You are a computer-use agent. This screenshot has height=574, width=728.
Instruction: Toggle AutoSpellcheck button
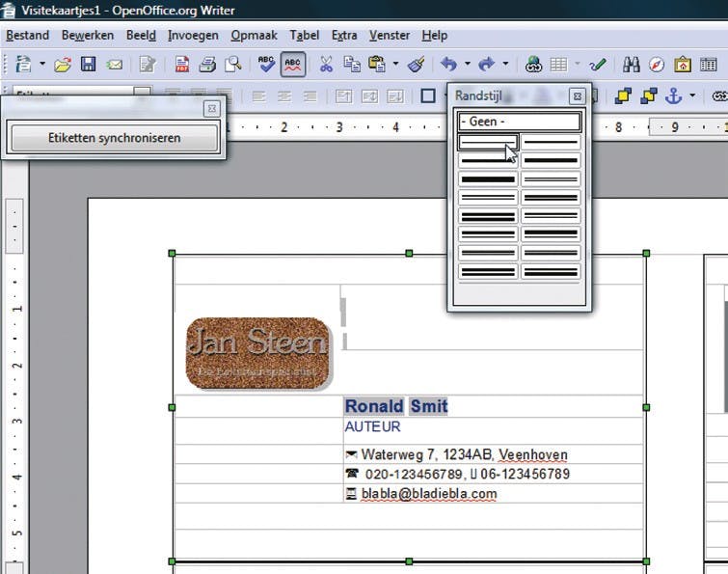click(x=293, y=65)
